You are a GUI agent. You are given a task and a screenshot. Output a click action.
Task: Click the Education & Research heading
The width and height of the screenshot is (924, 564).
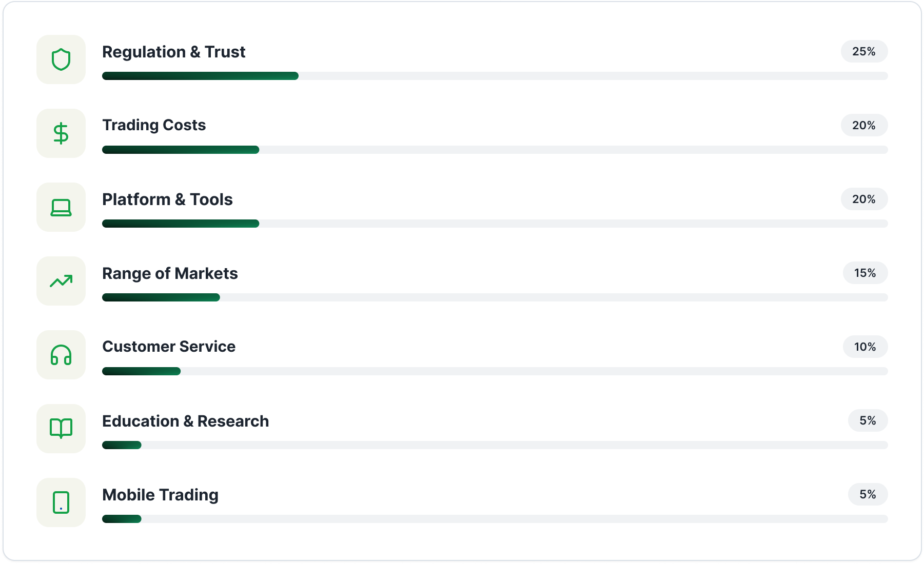[x=185, y=421]
